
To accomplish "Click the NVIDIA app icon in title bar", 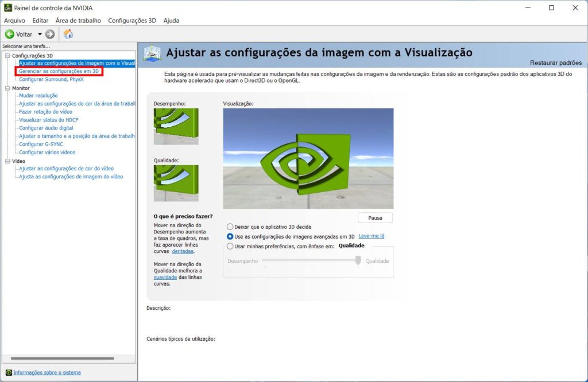I will (x=7, y=7).
